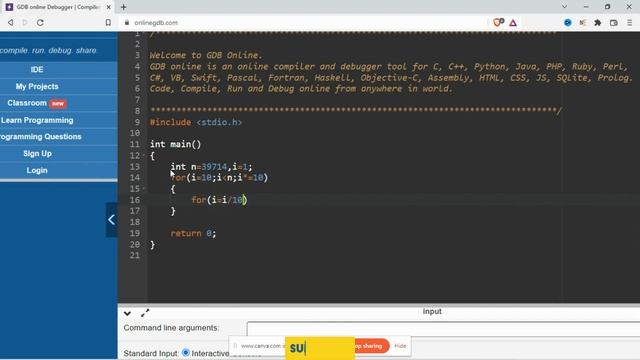Click the browser forward arrow

pyautogui.click(x=25, y=23)
